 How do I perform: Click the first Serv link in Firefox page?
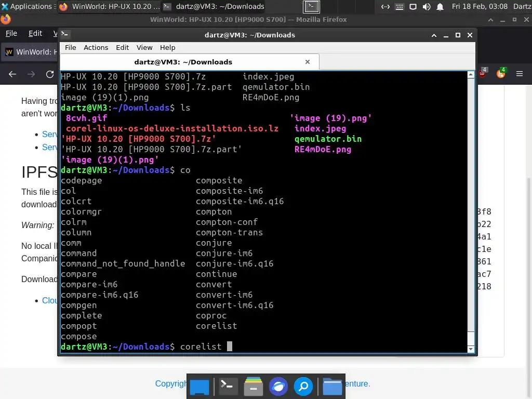[x=49, y=135]
